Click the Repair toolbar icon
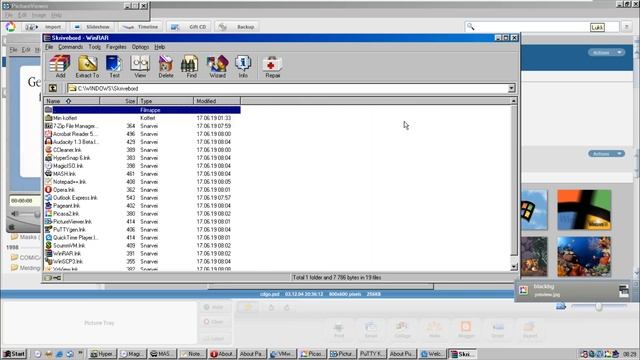 (x=273, y=67)
